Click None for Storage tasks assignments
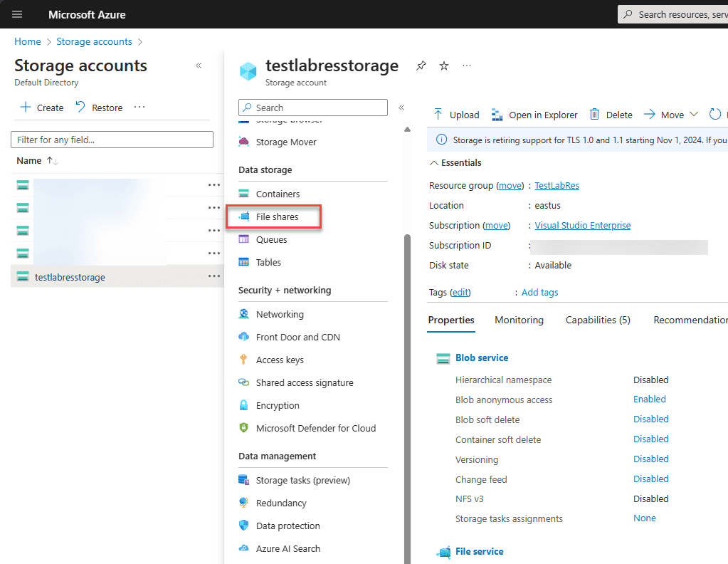 645,518
